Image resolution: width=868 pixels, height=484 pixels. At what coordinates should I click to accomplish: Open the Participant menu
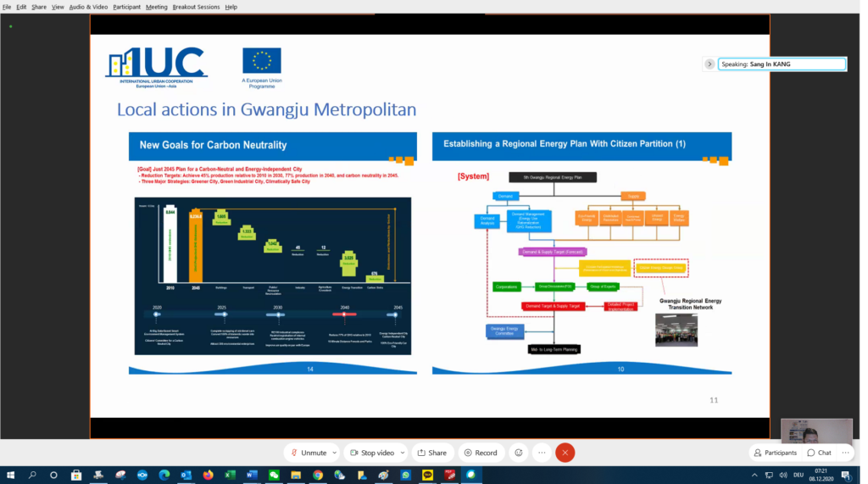click(126, 7)
